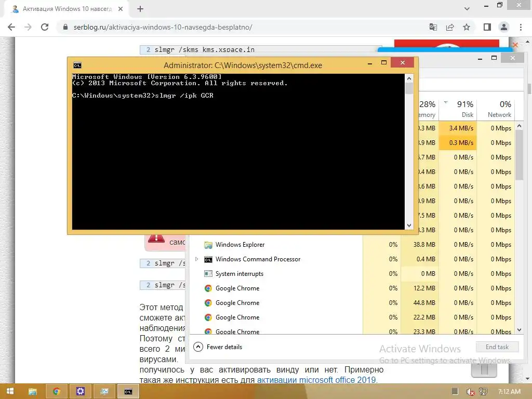Click Windows Command Processor icon in Task Manager
Viewport: 532px width, 399px height.
pyautogui.click(x=208, y=259)
